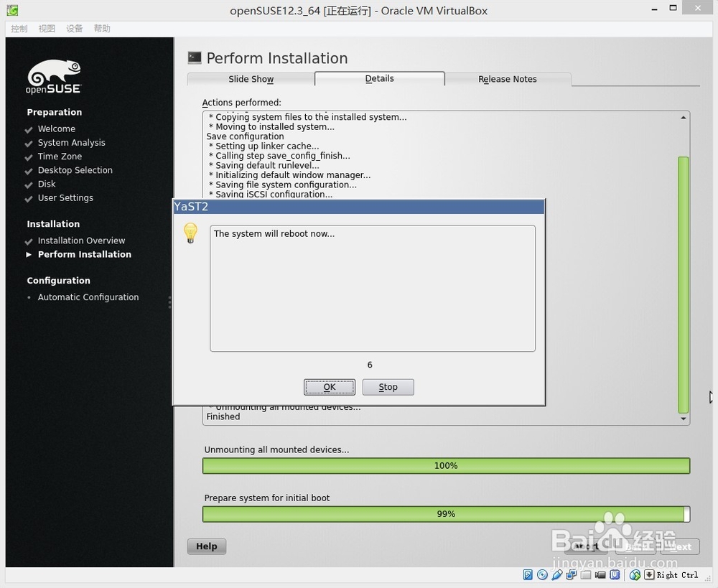This screenshot has width=718, height=588.
Task: Click the 'Prepare system for initial boot' label
Action: click(267, 498)
